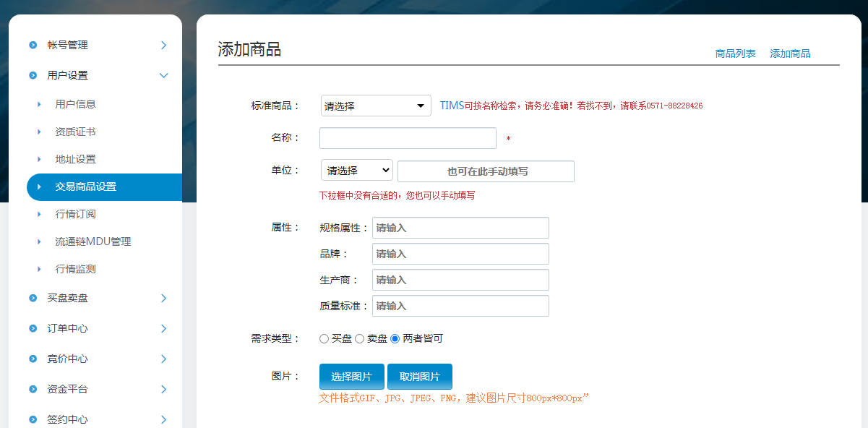Open the 标准商品 dropdown
Screen dimensions: 868x428
tap(376, 106)
